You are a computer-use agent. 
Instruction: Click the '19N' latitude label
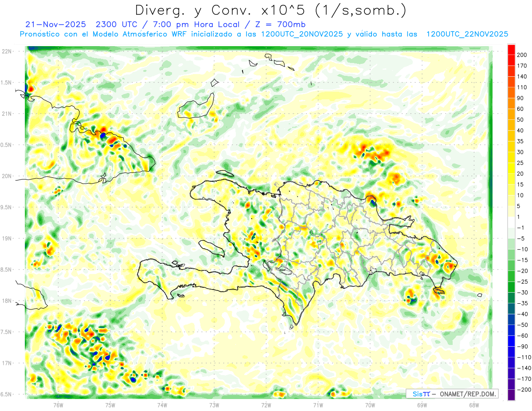[6, 238]
